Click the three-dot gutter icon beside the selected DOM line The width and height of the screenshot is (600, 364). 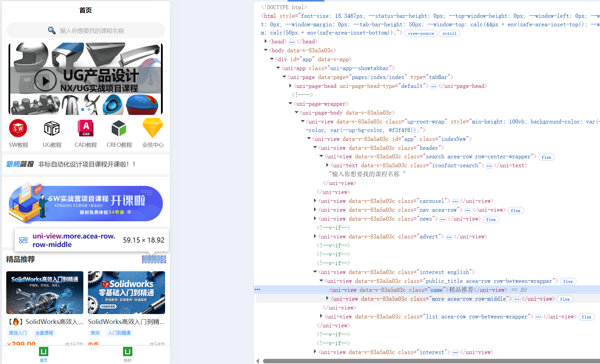coord(258,289)
